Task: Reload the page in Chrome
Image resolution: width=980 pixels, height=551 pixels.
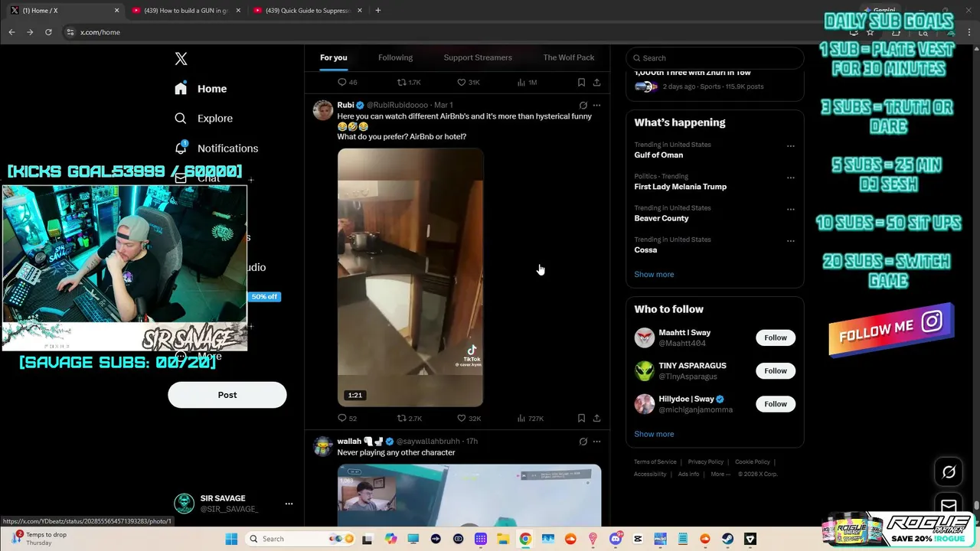Action: (x=48, y=32)
